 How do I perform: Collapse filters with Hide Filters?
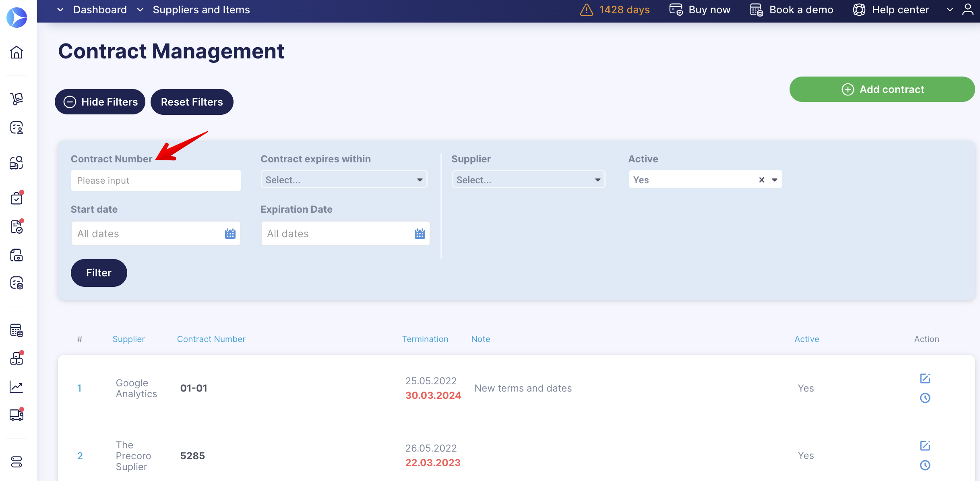pos(100,102)
